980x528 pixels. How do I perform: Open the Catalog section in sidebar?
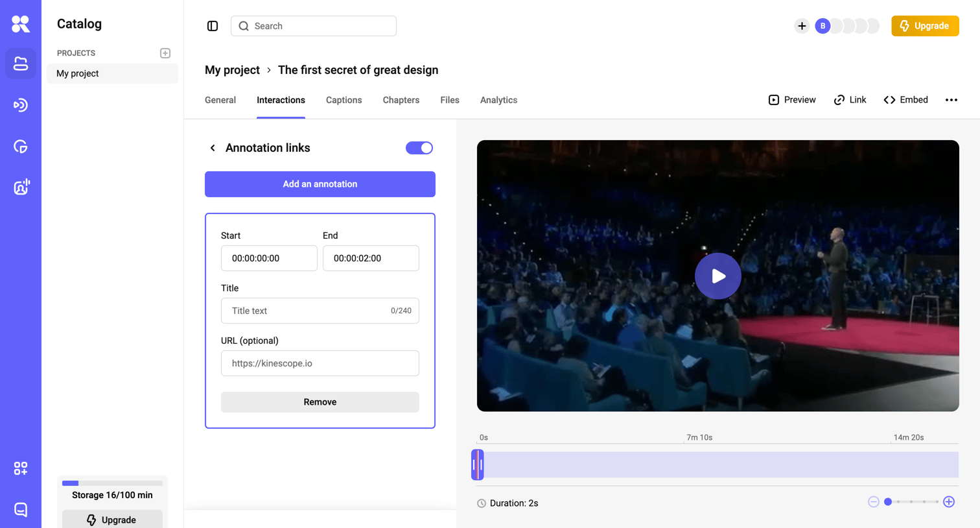coord(21,64)
